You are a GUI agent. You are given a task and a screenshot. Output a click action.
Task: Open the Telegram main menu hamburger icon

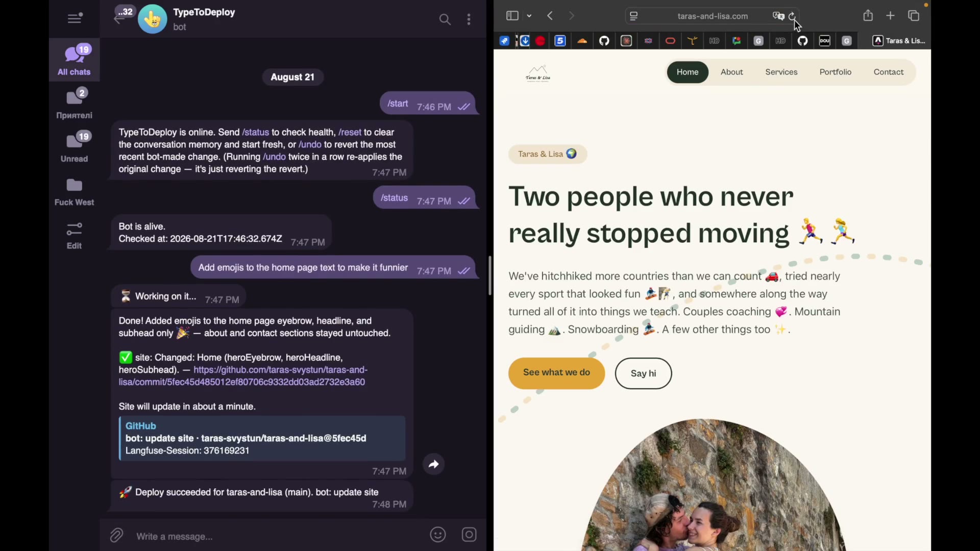coord(75,18)
